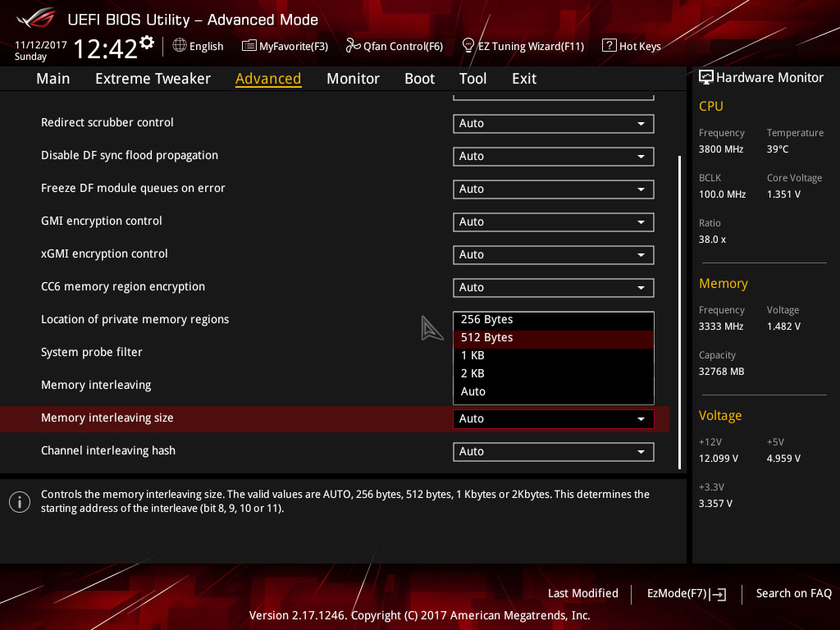Pick Auto in the open option list
840x630 pixels.
(554, 392)
